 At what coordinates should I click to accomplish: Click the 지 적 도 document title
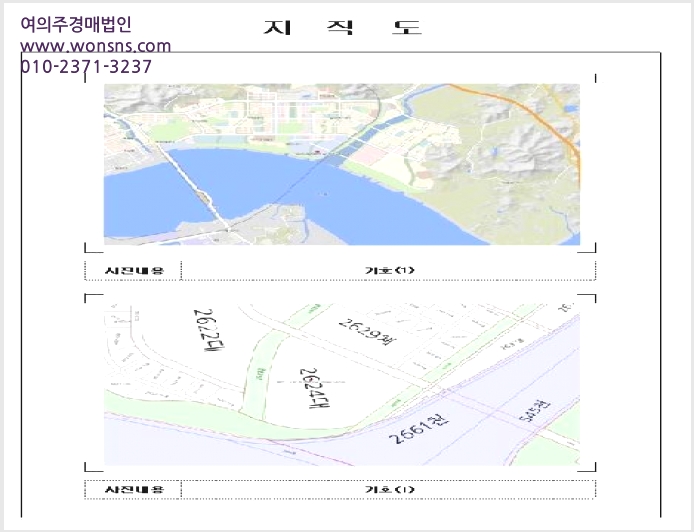click(343, 27)
